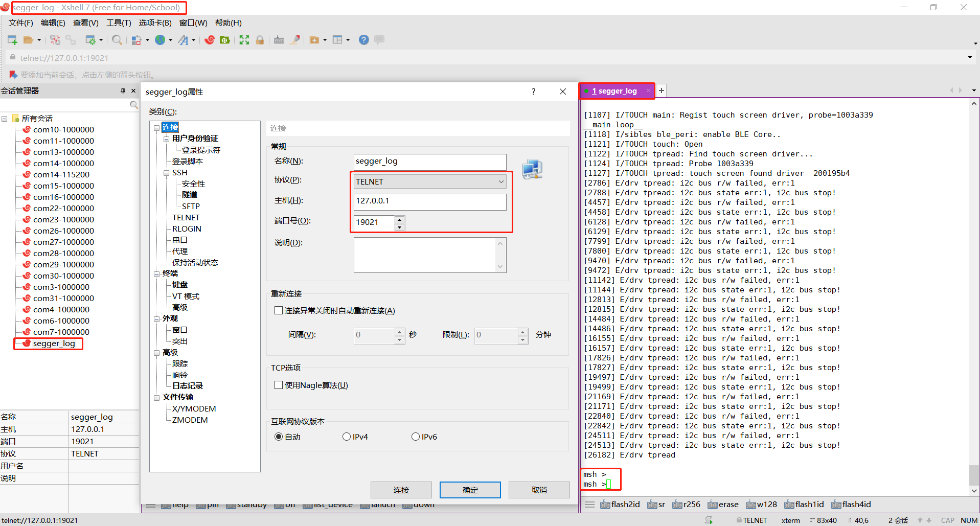Image resolution: width=980 pixels, height=526 pixels.
Task: Open the 文件(F) menu
Action: [21, 23]
